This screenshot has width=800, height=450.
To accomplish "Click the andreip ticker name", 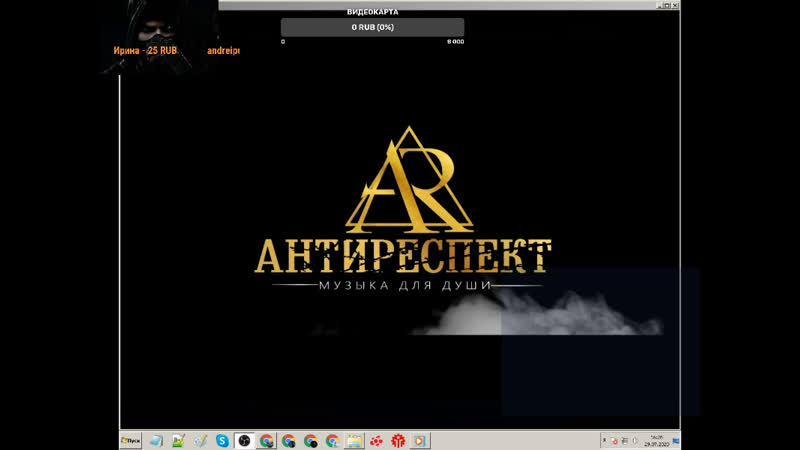I will (223, 51).
